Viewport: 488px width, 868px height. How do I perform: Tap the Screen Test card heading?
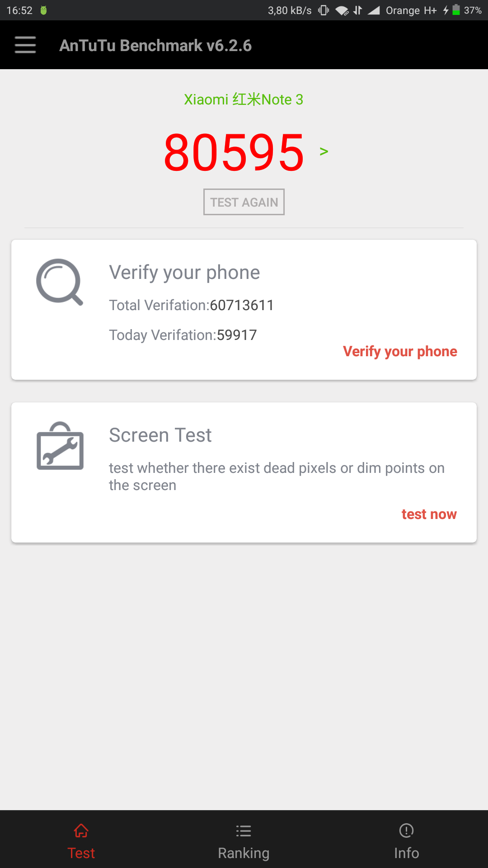coord(160,435)
